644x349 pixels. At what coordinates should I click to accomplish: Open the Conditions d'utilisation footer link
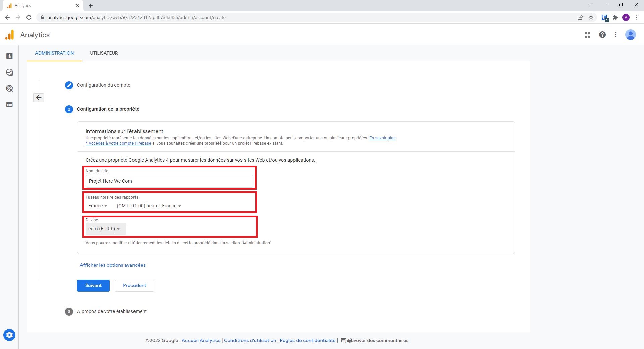(250, 340)
